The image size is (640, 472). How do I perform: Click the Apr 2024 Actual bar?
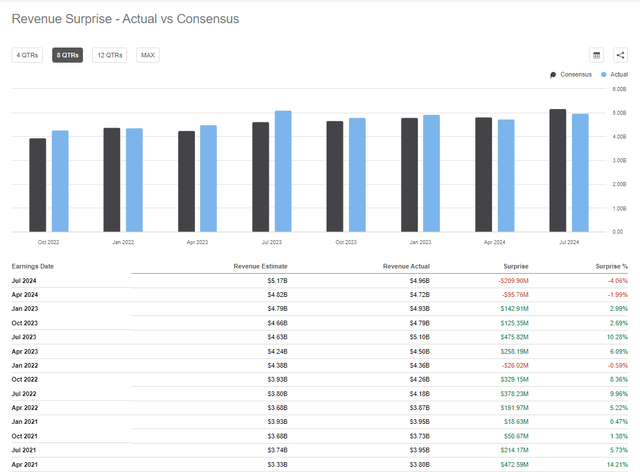click(x=506, y=175)
